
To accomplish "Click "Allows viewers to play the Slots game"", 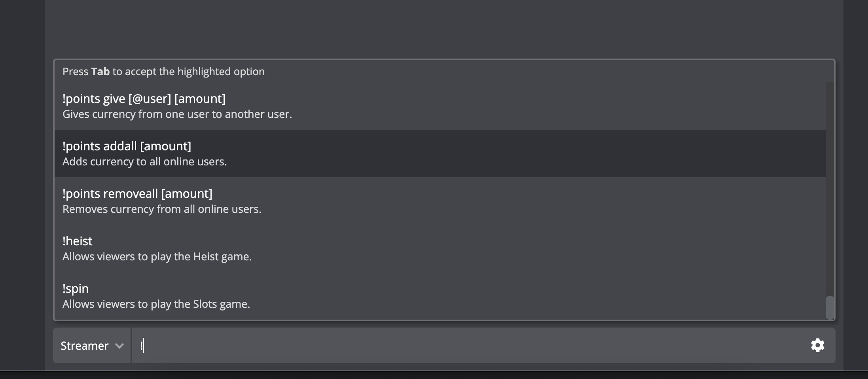I will pos(156,304).
